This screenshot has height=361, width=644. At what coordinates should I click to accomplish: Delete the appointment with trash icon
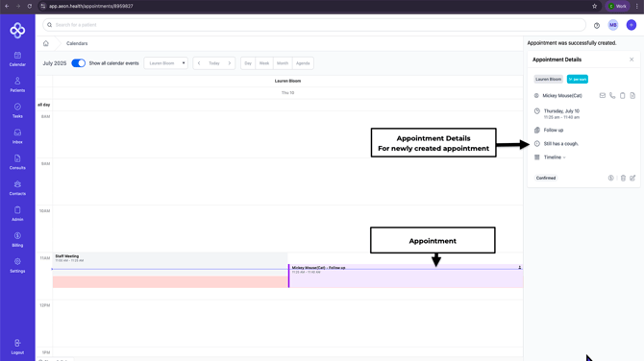point(623,178)
